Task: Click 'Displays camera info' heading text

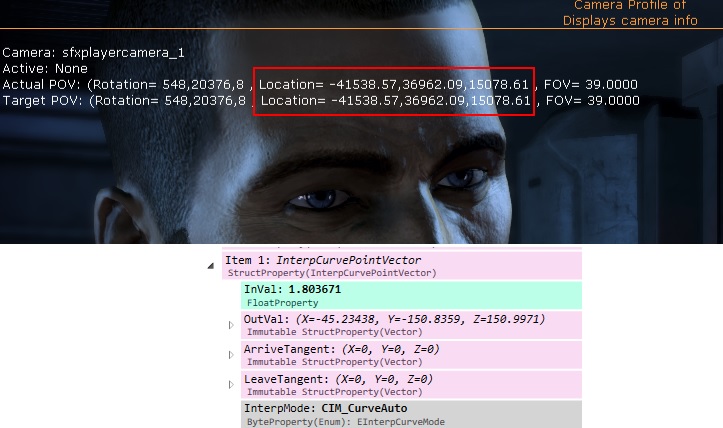Action: (630, 21)
